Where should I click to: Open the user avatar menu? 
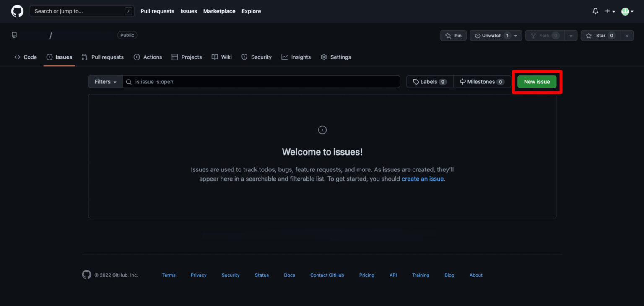click(x=627, y=11)
